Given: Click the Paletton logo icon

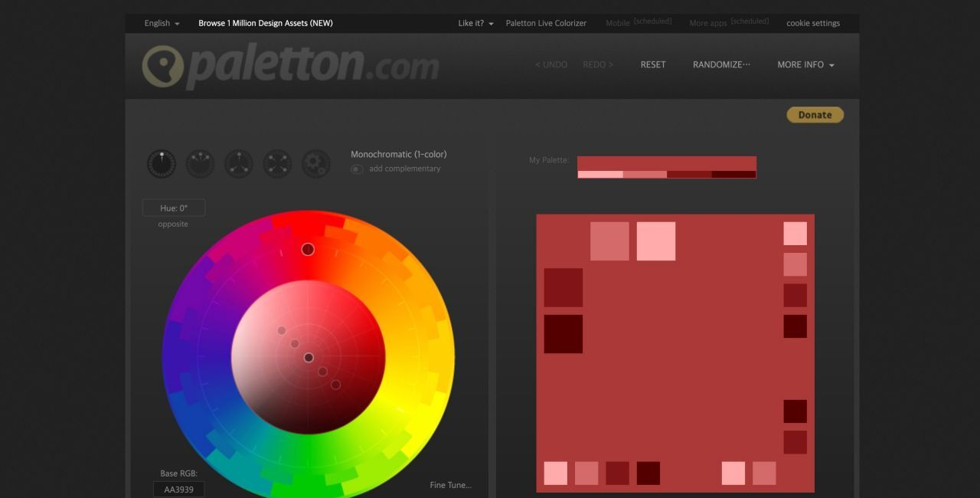Looking at the screenshot, I should (x=163, y=66).
